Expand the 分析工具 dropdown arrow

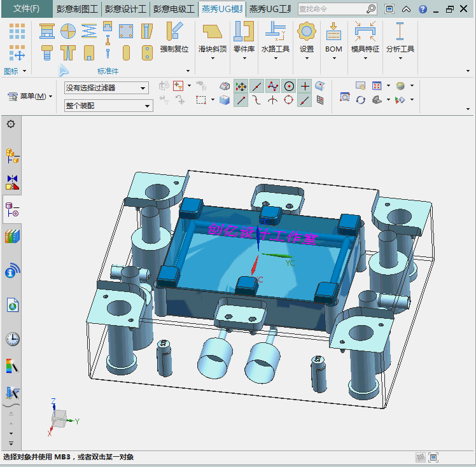(400, 59)
